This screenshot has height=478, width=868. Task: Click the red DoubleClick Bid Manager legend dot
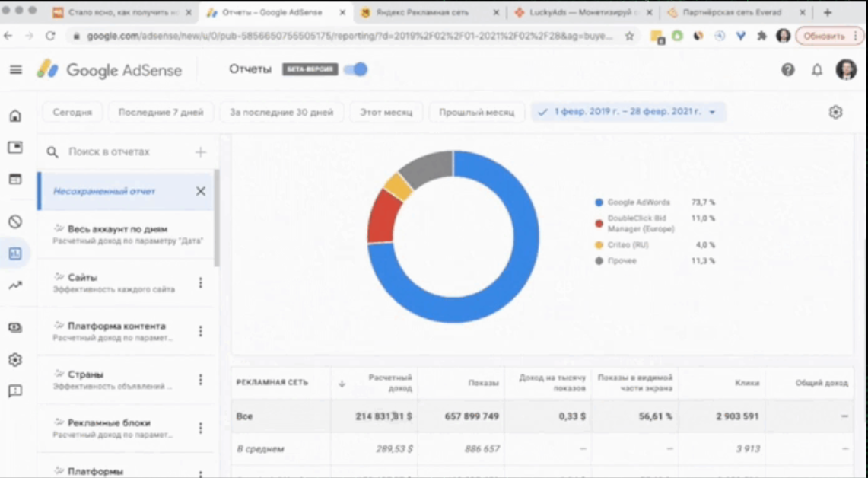[599, 224]
